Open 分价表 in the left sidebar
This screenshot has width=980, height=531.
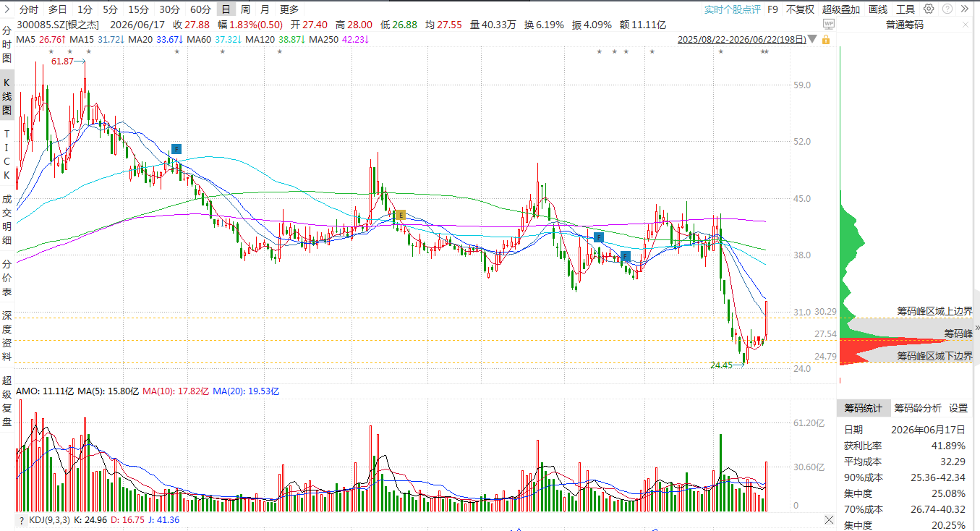coord(7,278)
